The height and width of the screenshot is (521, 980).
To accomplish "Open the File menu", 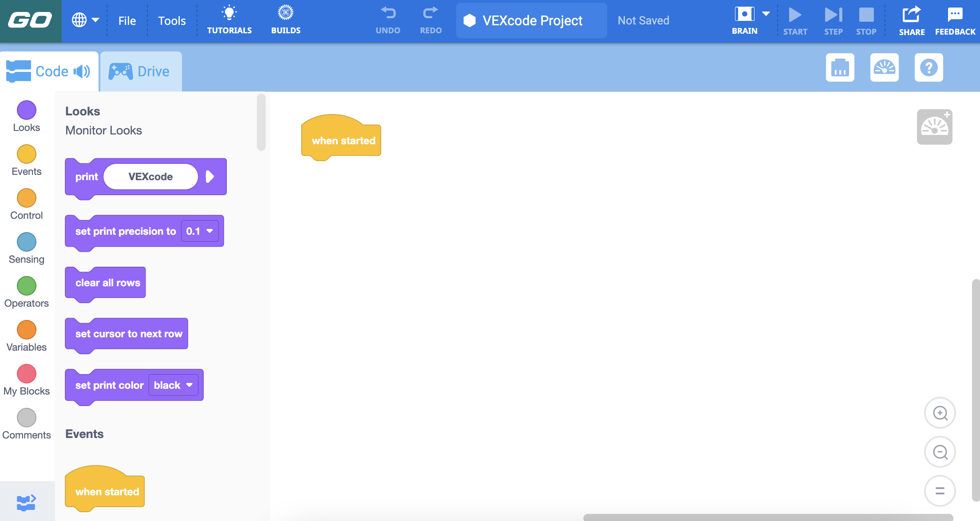I will [x=127, y=21].
